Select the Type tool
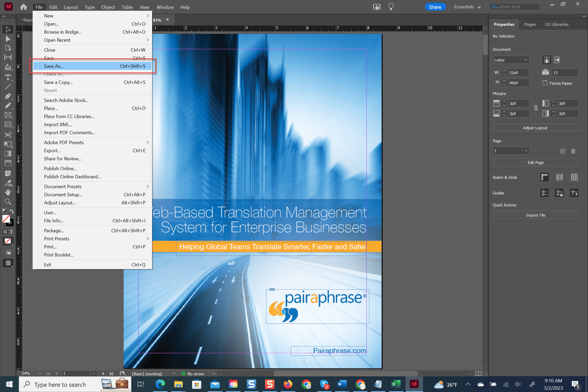 pyautogui.click(x=8, y=77)
